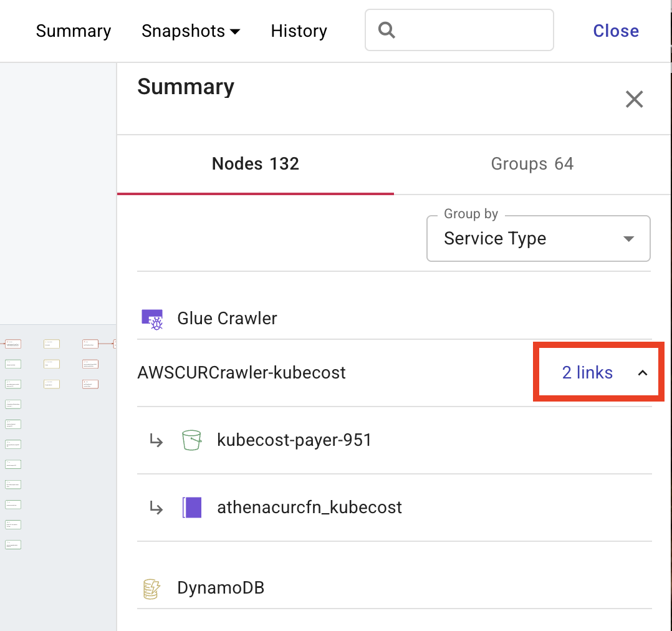Collapse the 2 links list with the chevron

pos(643,372)
